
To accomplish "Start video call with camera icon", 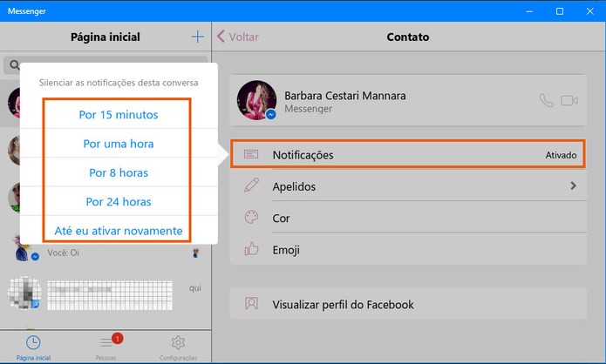I will [569, 101].
